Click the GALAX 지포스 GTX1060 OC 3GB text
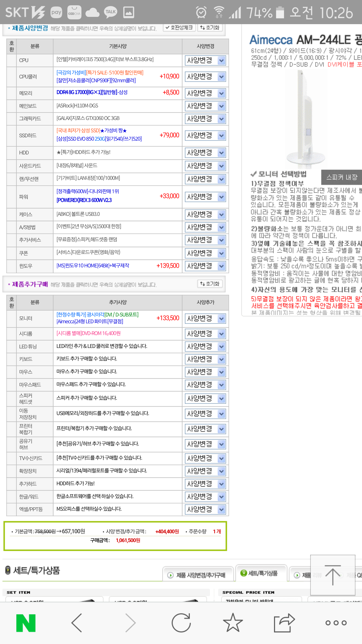The image size is (362, 644). click(88, 118)
